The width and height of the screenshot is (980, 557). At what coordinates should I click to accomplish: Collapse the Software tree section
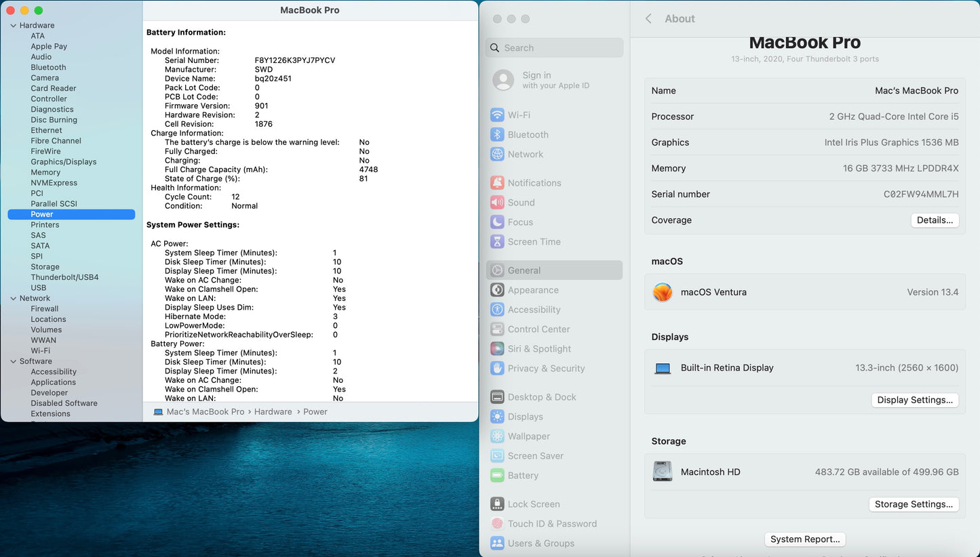click(x=13, y=362)
